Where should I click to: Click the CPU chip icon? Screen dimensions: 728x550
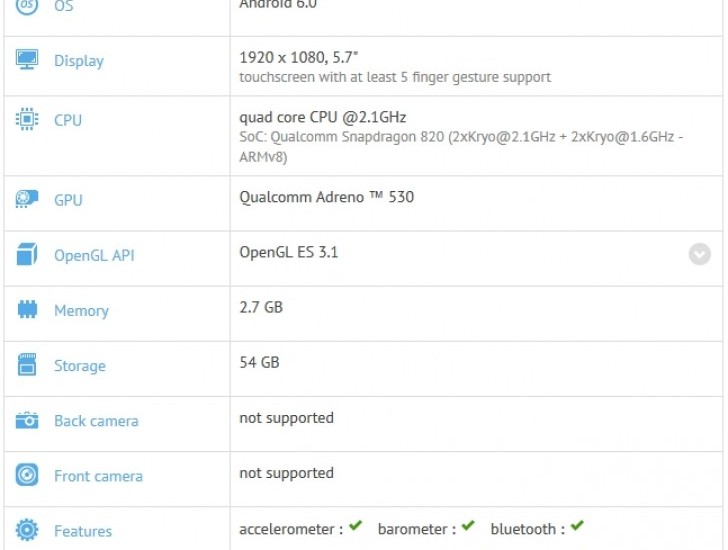(x=27, y=120)
